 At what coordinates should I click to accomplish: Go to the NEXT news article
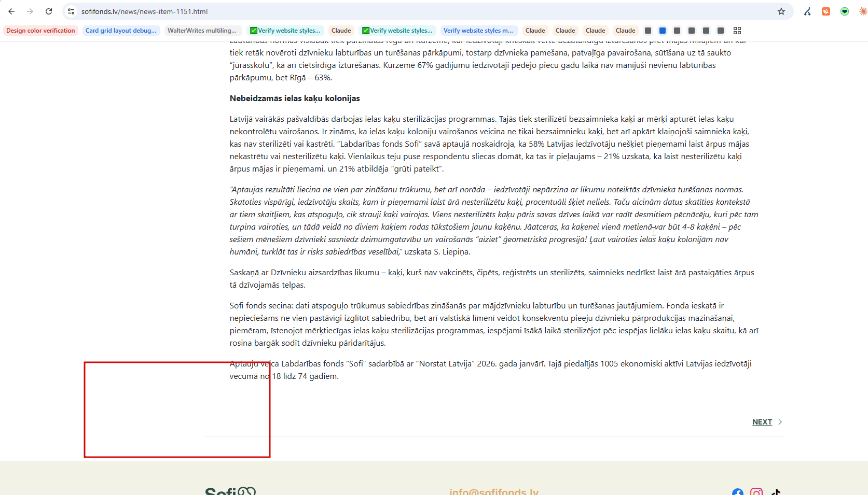tap(767, 422)
